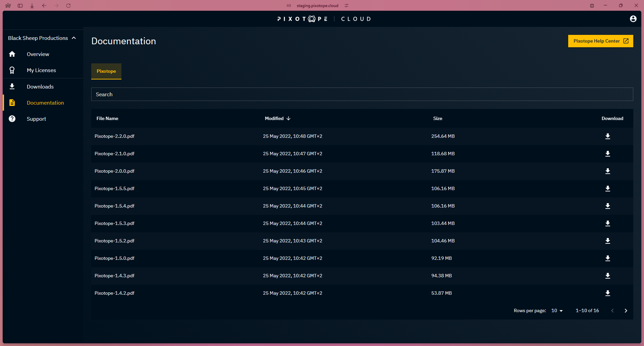Screen dimensions: 644x346
Task: Go to My Licenses page
Action: click(x=41, y=70)
